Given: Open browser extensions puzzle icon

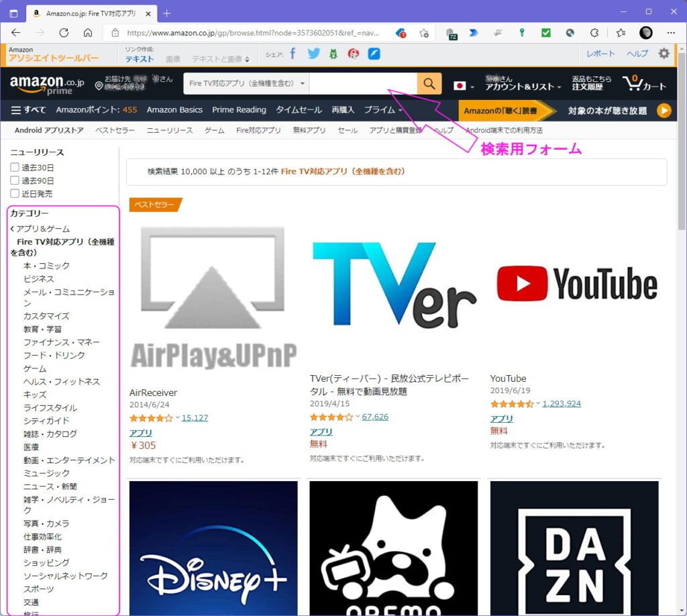Looking at the screenshot, I should (x=594, y=33).
